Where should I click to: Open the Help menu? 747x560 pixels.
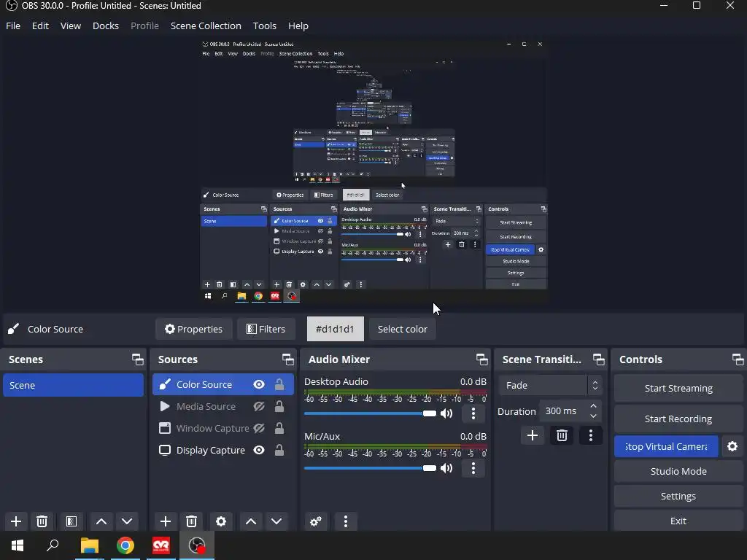tap(298, 26)
